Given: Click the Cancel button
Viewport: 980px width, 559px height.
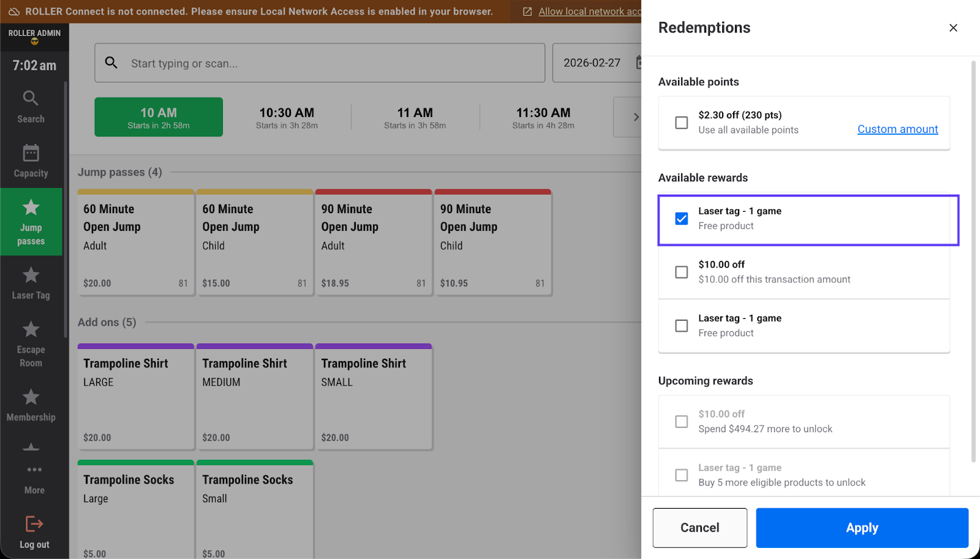Looking at the screenshot, I should pos(699,528).
